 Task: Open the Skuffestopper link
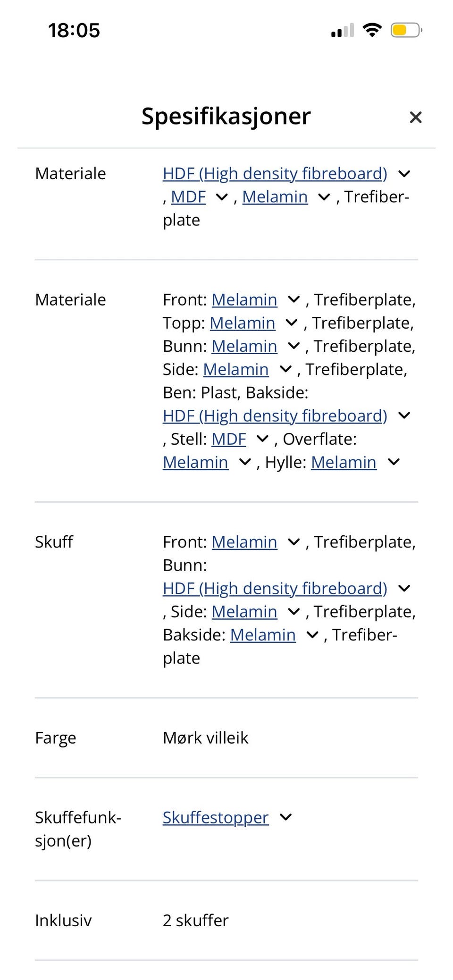click(216, 817)
